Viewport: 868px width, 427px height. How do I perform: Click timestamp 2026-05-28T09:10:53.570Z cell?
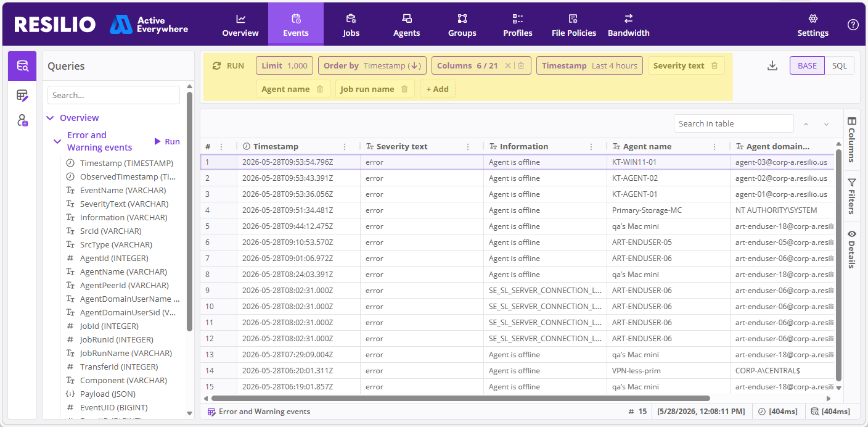298,243
